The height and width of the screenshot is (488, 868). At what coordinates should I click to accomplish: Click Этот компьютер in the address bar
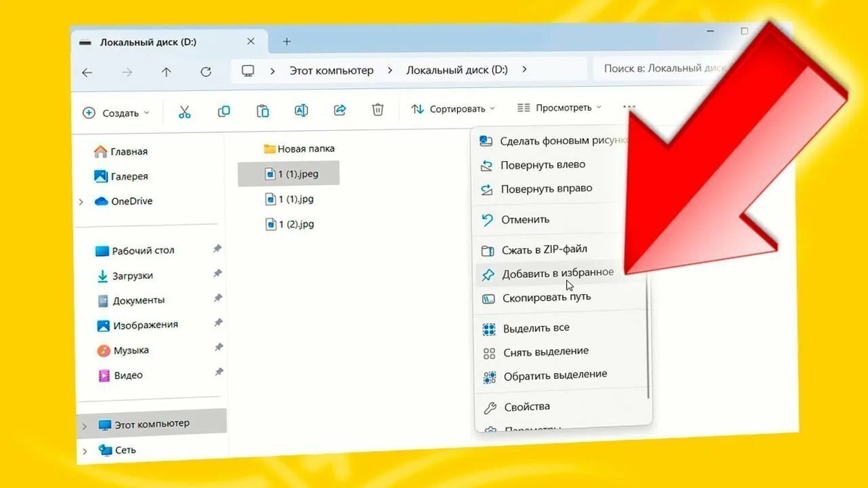click(x=331, y=70)
